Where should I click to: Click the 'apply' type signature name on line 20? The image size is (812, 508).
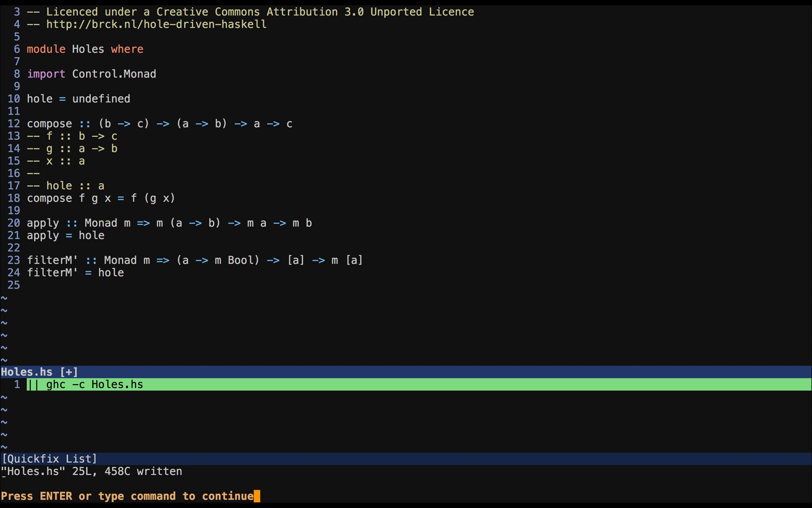coord(43,223)
